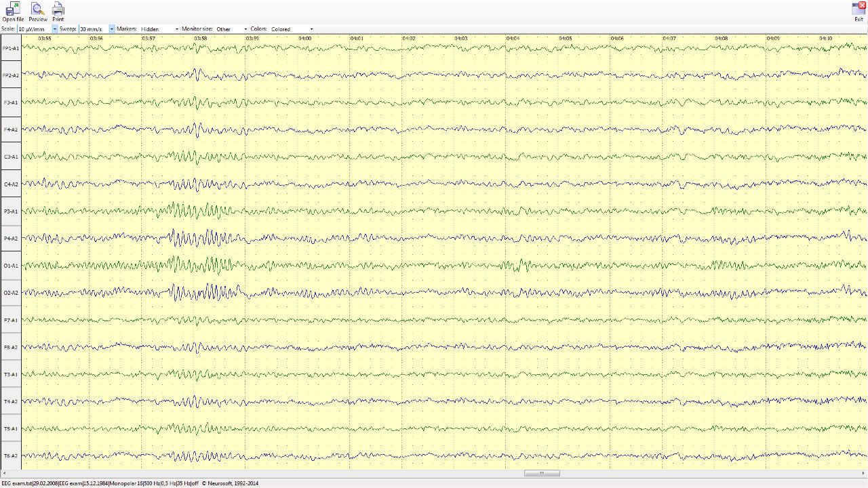Click the 04:00 time marker on ruler
868x488 pixels.
pyautogui.click(x=305, y=39)
